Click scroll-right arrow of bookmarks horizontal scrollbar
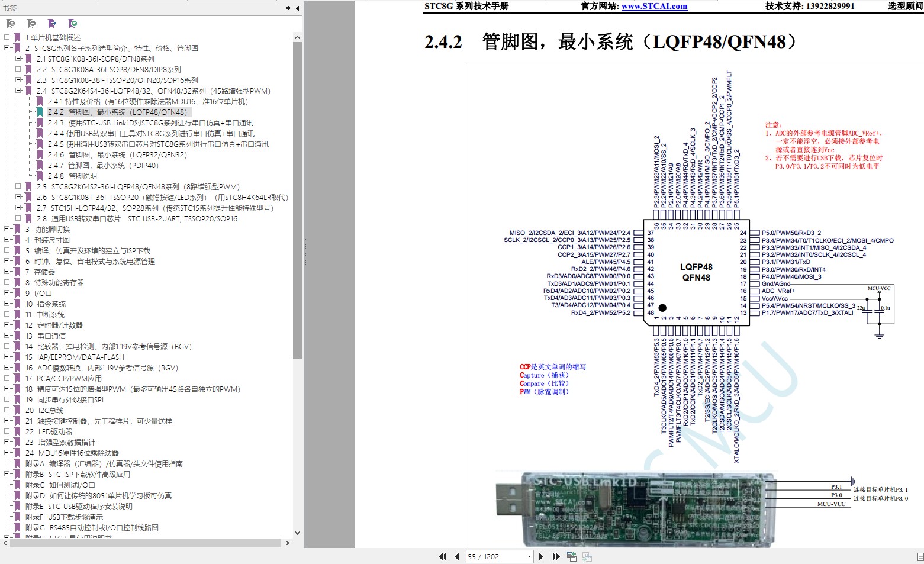924x564 pixels. pyautogui.click(x=288, y=543)
